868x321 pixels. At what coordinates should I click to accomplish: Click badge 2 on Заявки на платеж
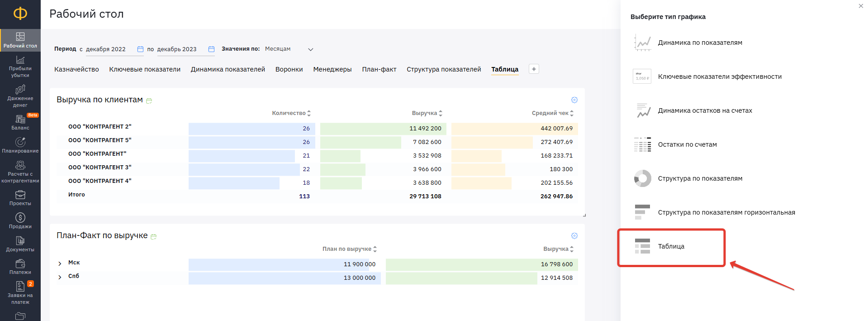pyautogui.click(x=30, y=284)
